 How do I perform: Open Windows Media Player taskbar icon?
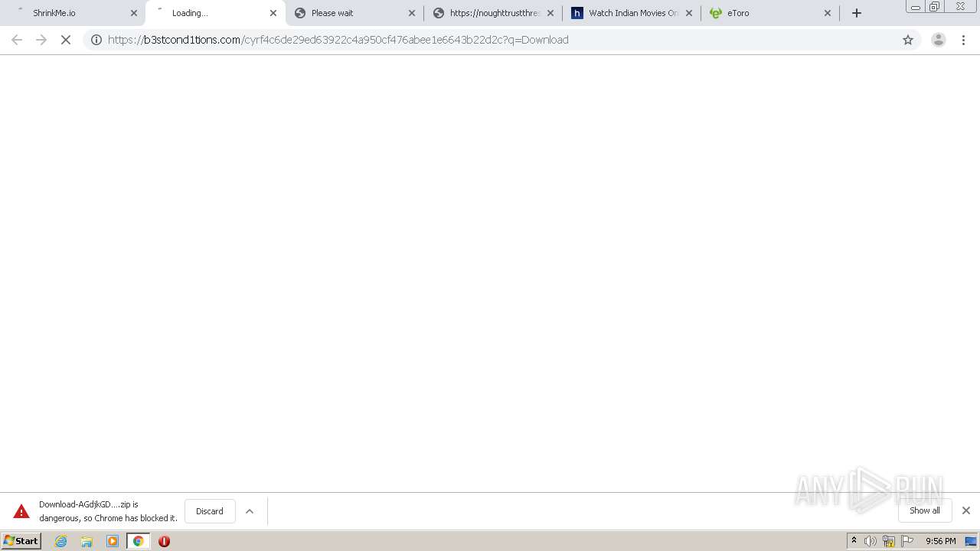pyautogui.click(x=113, y=541)
